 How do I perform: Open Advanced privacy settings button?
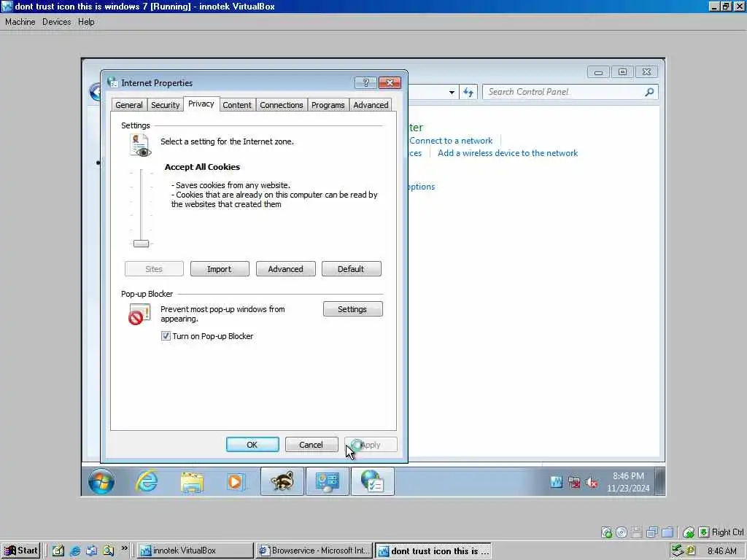286,269
